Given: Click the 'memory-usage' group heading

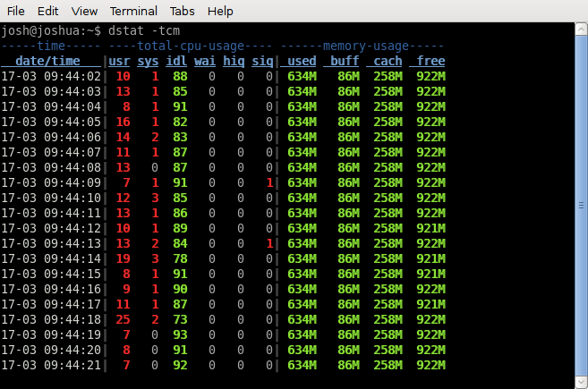Looking at the screenshot, I should point(362,47).
